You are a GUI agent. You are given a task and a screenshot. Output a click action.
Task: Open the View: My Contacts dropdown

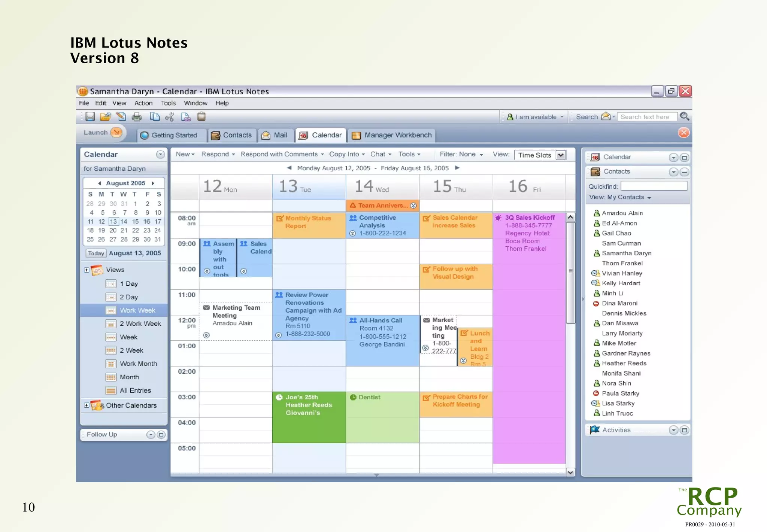(x=620, y=197)
